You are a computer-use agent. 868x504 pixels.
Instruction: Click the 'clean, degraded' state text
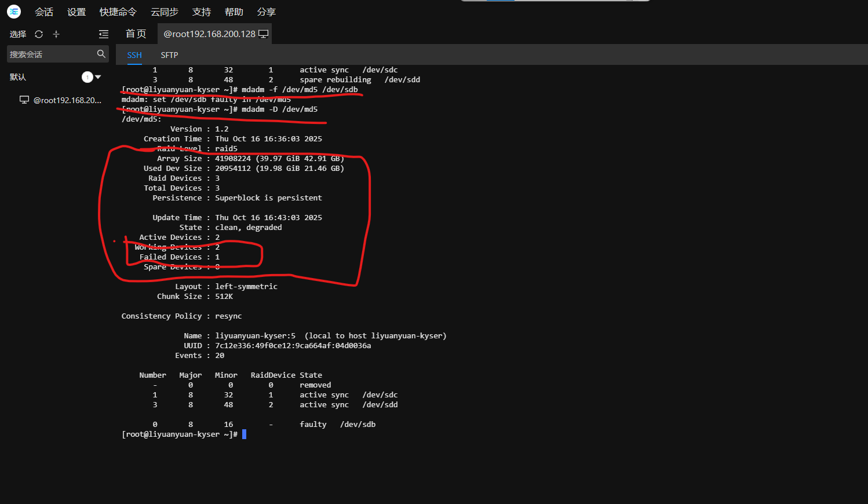(x=249, y=227)
